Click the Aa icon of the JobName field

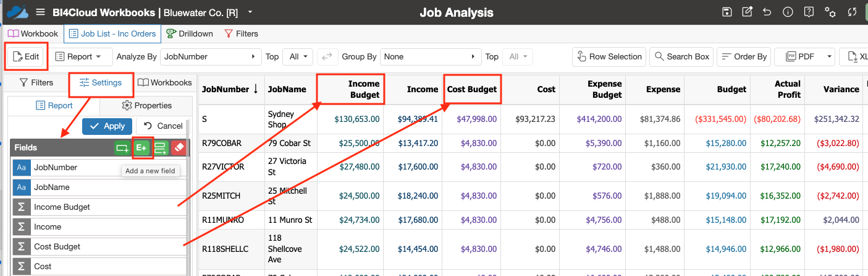click(21, 187)
